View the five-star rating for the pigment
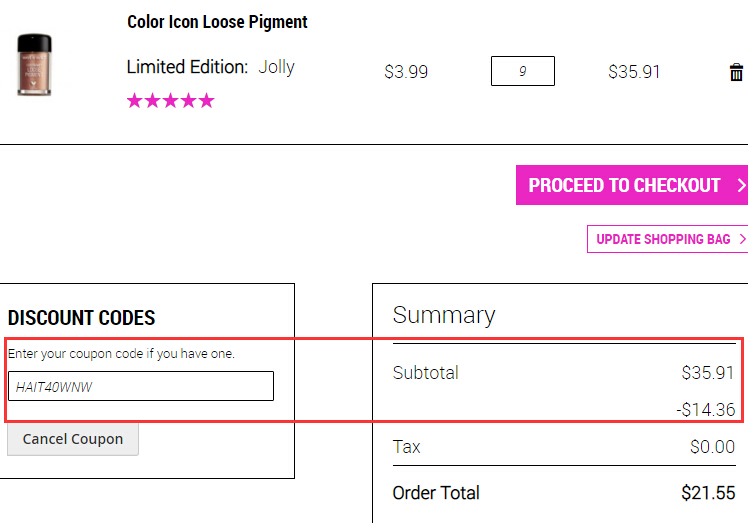Screen dimensions: 748x523 (171, 101)
